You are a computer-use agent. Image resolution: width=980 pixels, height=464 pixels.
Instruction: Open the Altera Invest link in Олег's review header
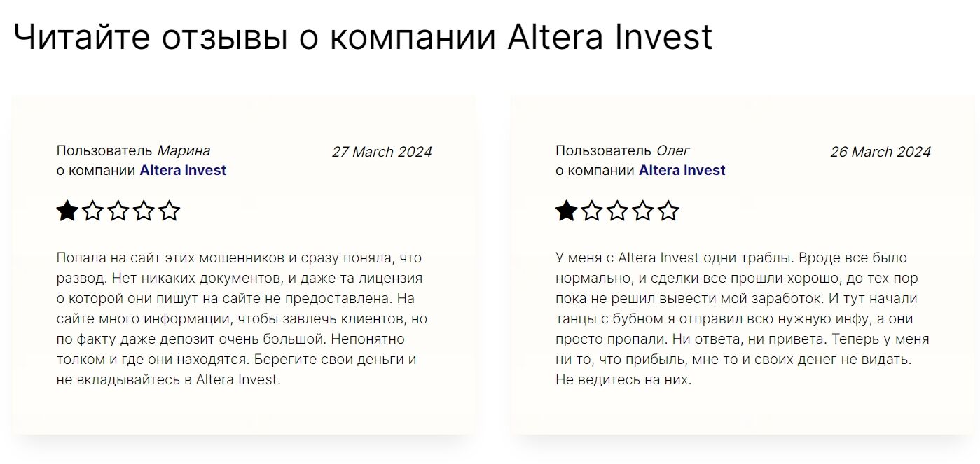pyautogui.click(x=682, y=170)
